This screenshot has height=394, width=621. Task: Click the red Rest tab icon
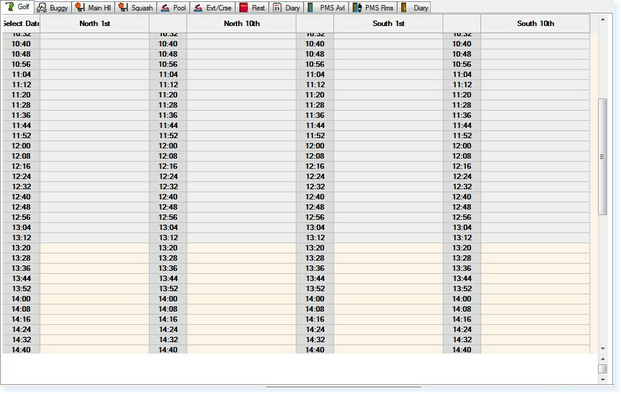pyautogui.click(x=244, y=8)
